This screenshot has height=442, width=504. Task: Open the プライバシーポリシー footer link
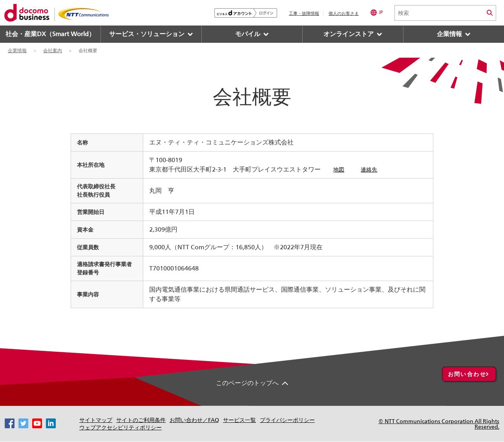tap(287, 420)
